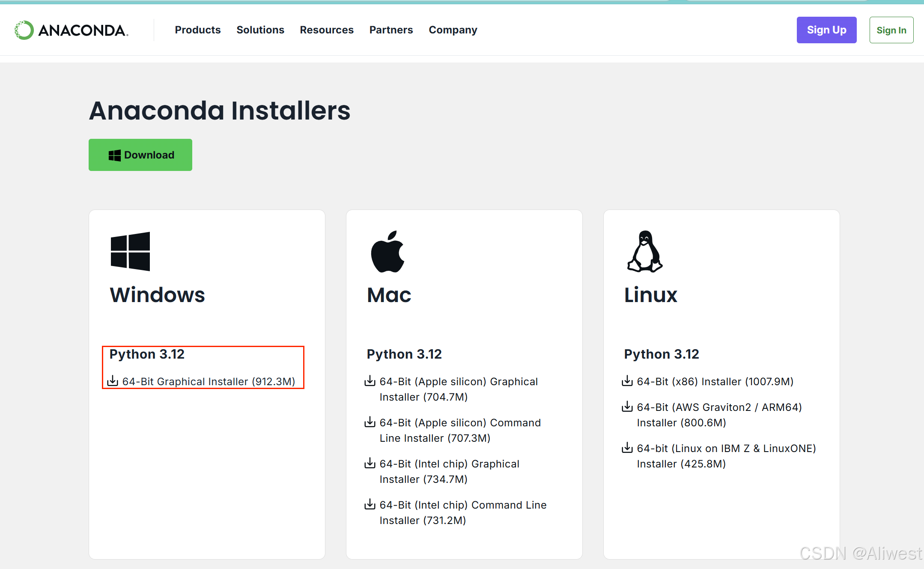This screenshot has height=569, width=924.
Task: Open the Products dropdown menu
Action: pos(197,30)
